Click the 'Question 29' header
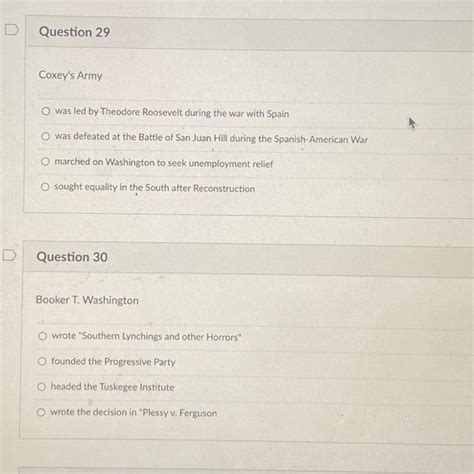The height and width of the screenshot is (474, 474). coord(74,32)
